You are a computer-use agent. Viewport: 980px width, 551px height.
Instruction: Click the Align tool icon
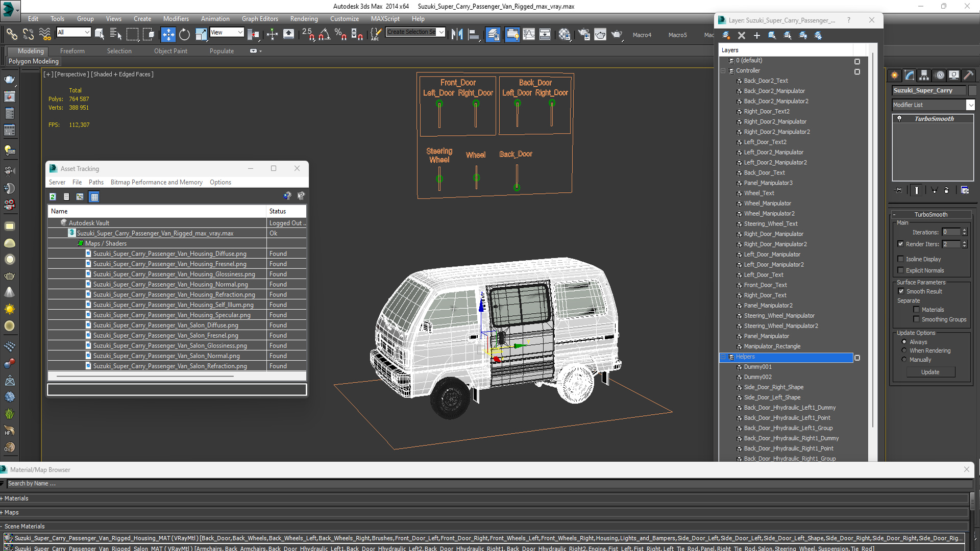(x=474, y=34)
